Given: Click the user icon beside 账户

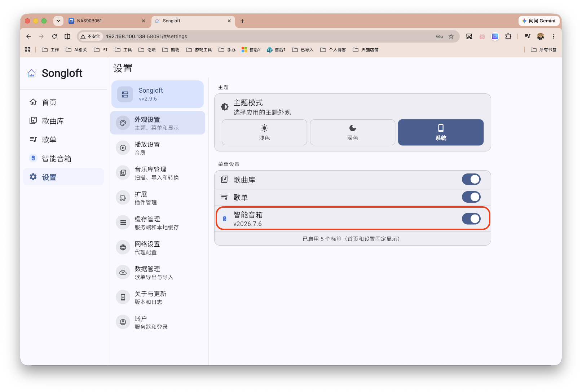Looking at the screenshot, I should click(123, 322).
